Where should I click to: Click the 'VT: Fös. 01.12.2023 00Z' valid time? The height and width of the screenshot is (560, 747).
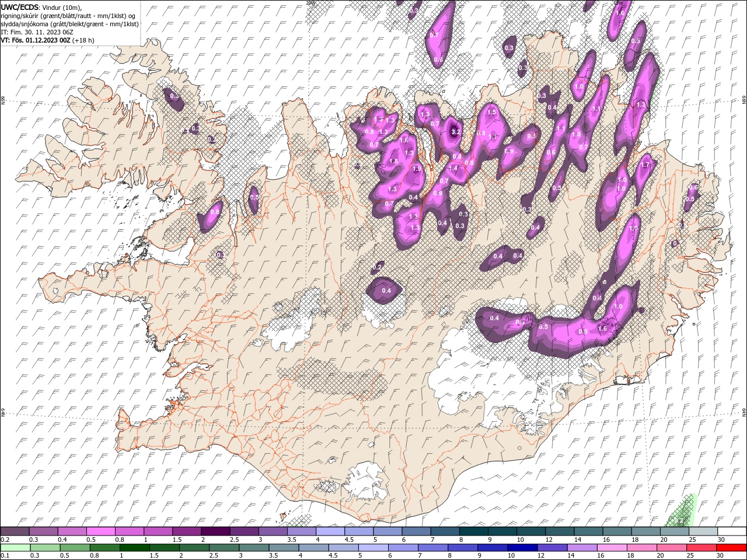coord(36,40)
